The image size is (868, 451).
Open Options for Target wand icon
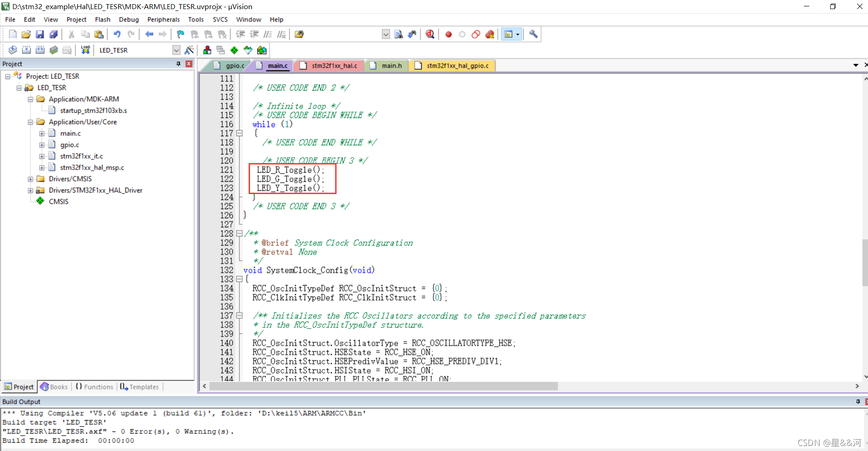click(189, 50)
